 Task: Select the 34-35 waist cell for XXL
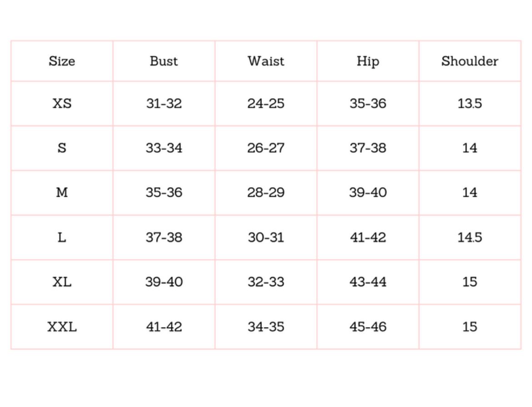click(x=266, y=327)
